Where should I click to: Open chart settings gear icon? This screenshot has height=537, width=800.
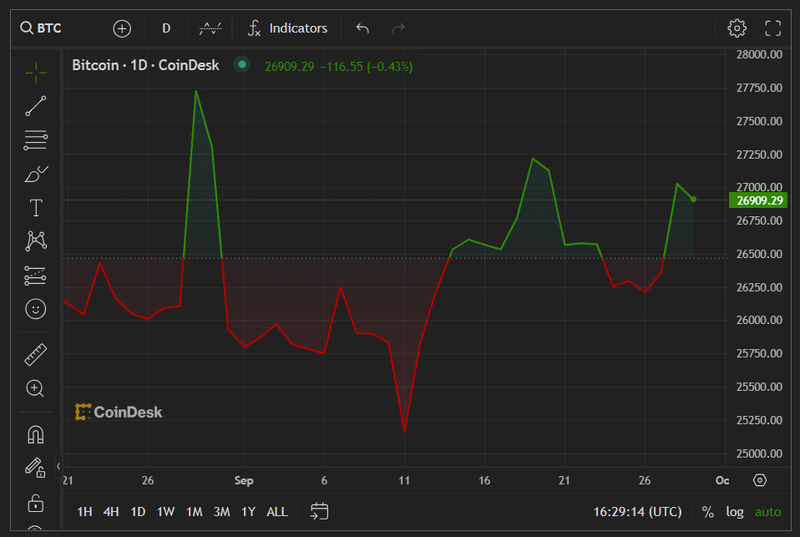coord(737,28)
